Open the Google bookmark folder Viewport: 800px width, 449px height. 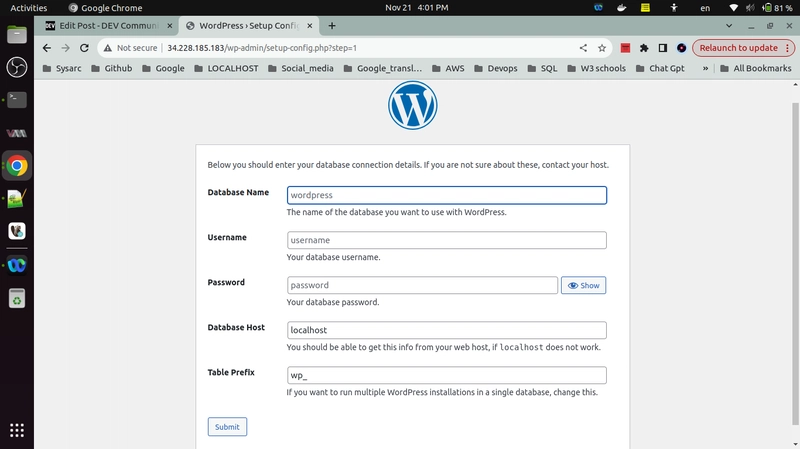click(x=163, y=68)
